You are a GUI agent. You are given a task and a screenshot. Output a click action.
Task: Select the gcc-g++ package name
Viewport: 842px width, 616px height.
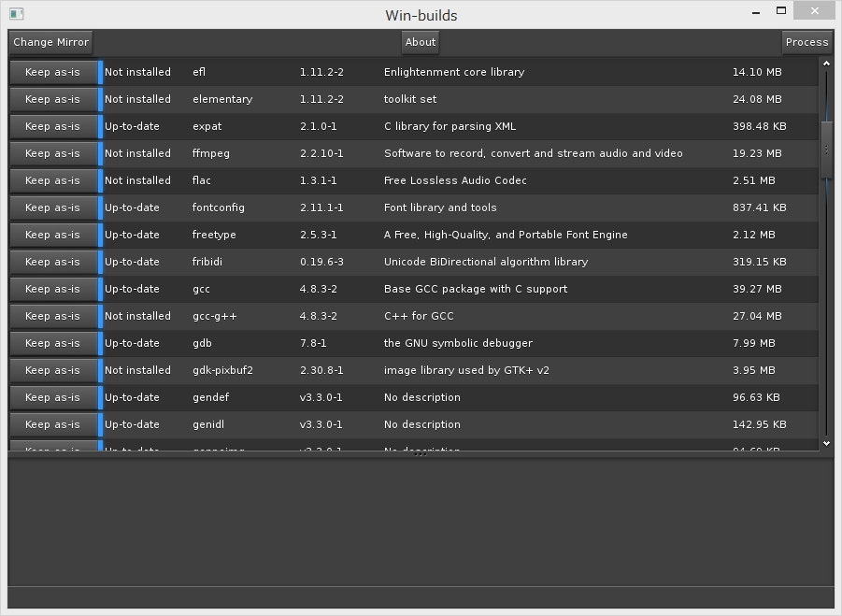point(214,316)
